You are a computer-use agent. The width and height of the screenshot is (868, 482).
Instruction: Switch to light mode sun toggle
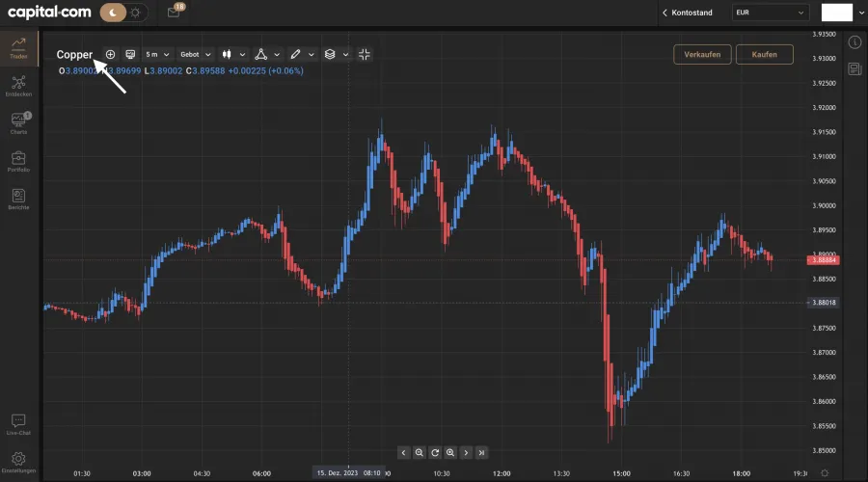pos(136,13)
